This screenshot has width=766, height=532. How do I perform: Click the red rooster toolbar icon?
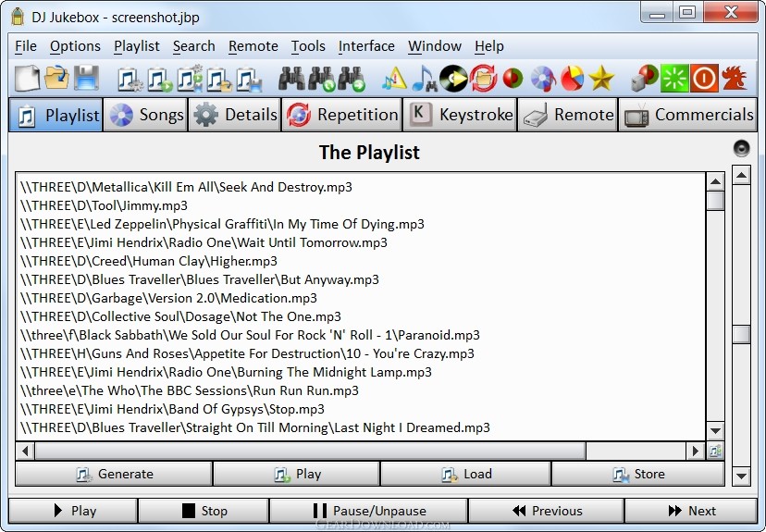735,79
